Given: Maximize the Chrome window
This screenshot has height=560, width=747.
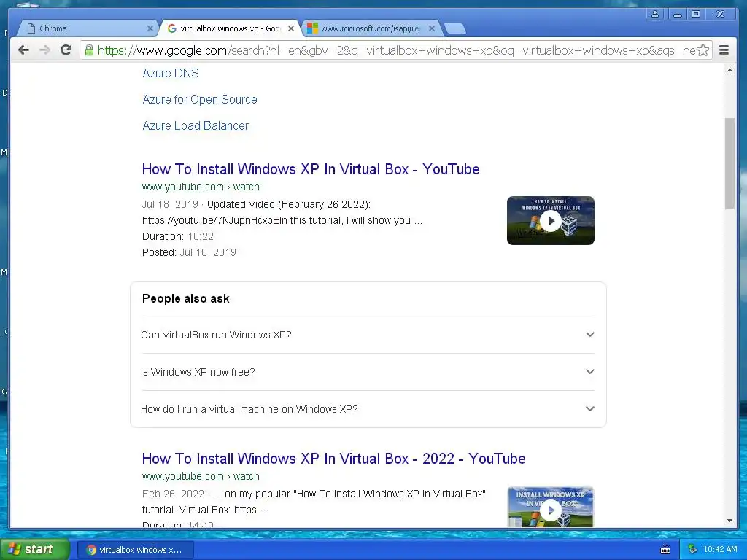Looking at the screenshot, I should pyautogui.click(x=696, y=15).
